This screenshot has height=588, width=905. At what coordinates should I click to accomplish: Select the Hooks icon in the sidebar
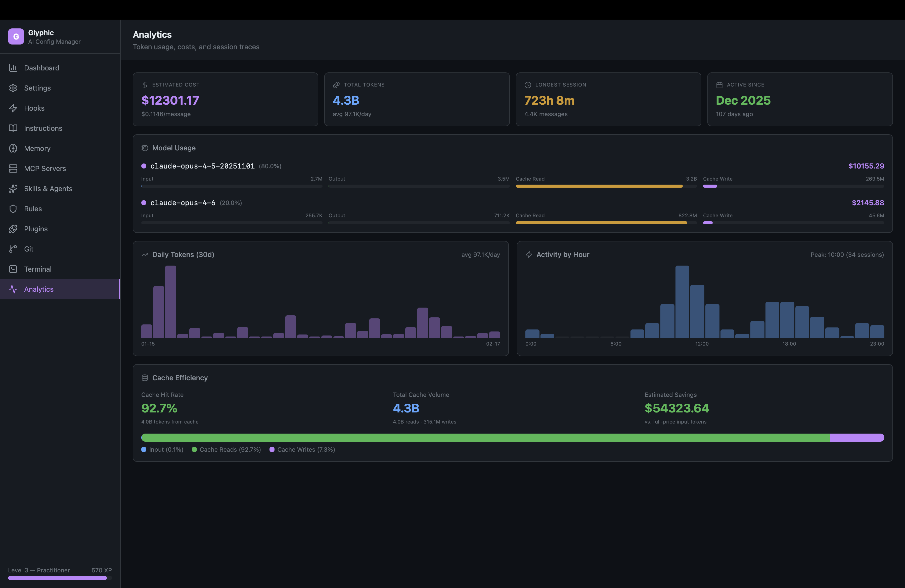point(13,108)
